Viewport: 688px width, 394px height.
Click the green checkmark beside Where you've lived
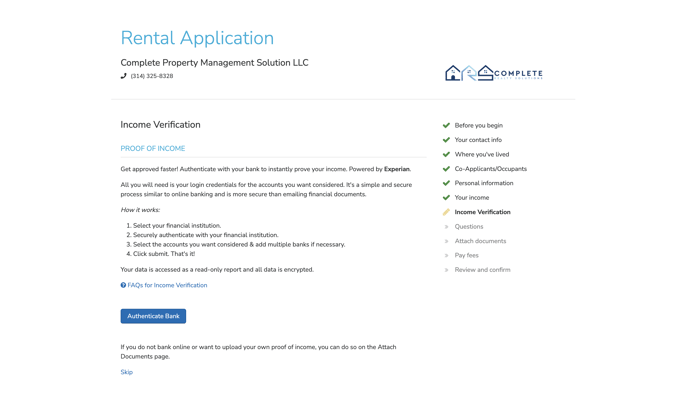pyautogui.click(x=446, y=154)
